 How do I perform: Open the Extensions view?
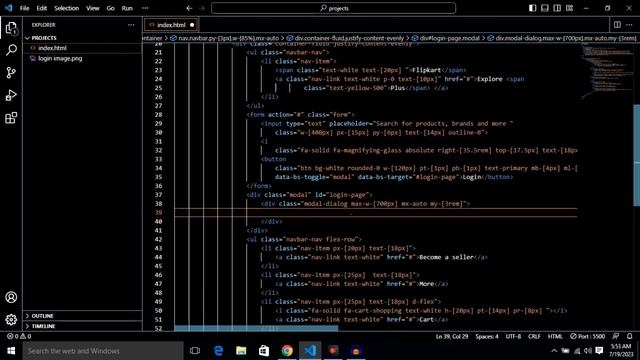point(11,118)
